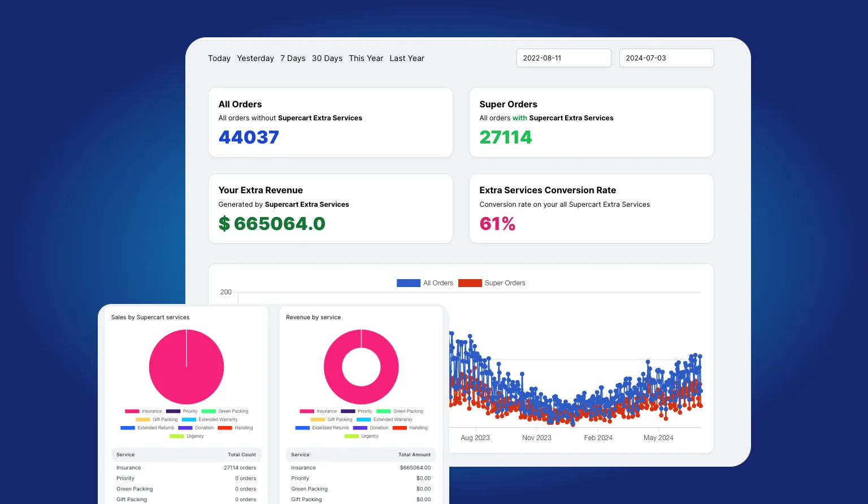Click the Aug 2023 axis label
The image size is (868, 504).
[475, 438]
